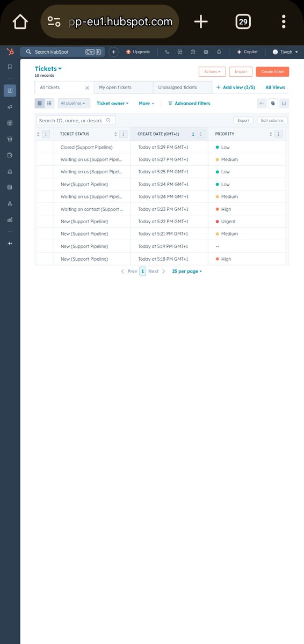Screen dimensions: 304x644
Task: Open Advanced filters
Action: [x=189, y=104]
